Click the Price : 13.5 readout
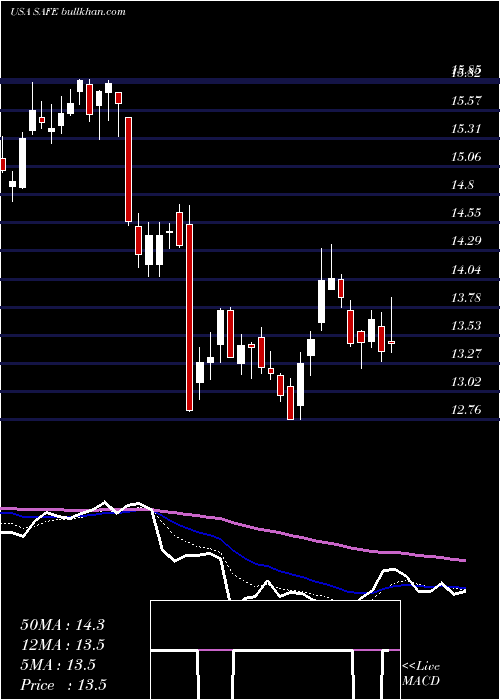Viewport: 500px width, 700px height. [x=63, y=685]
